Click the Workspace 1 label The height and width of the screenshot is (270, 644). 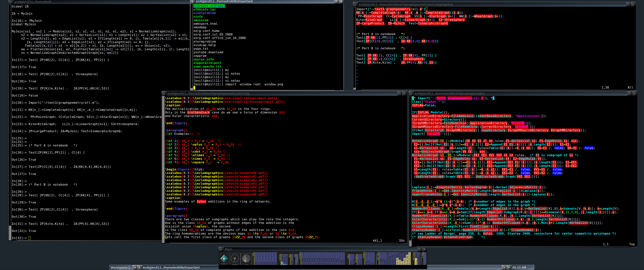click(x=121, y=267)
